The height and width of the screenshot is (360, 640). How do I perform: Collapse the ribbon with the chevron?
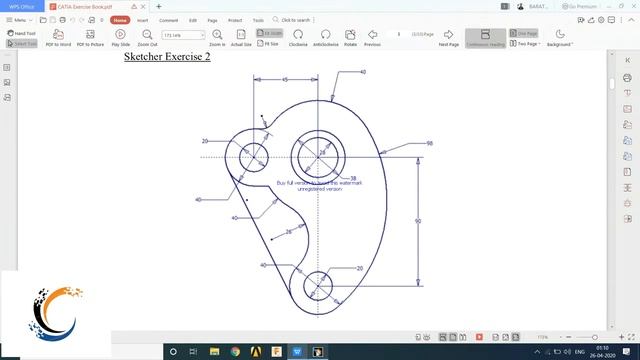[x=631, y=20]
